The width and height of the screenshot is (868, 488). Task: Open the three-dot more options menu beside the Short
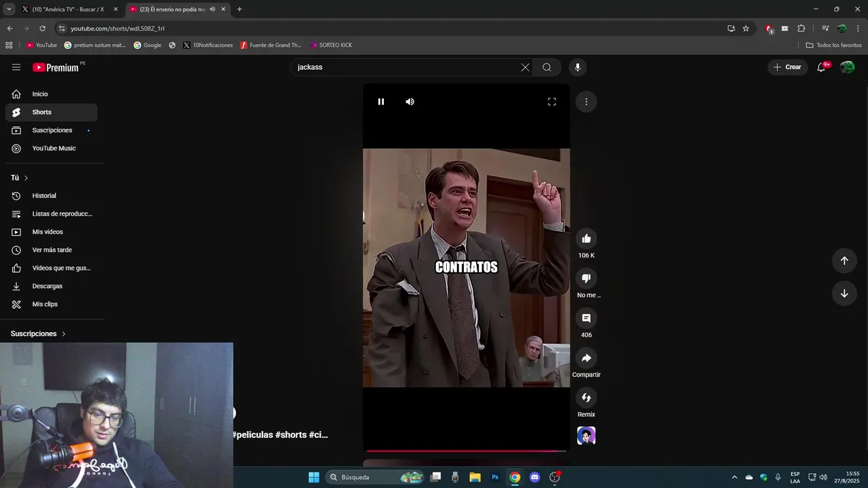point(586,102)
